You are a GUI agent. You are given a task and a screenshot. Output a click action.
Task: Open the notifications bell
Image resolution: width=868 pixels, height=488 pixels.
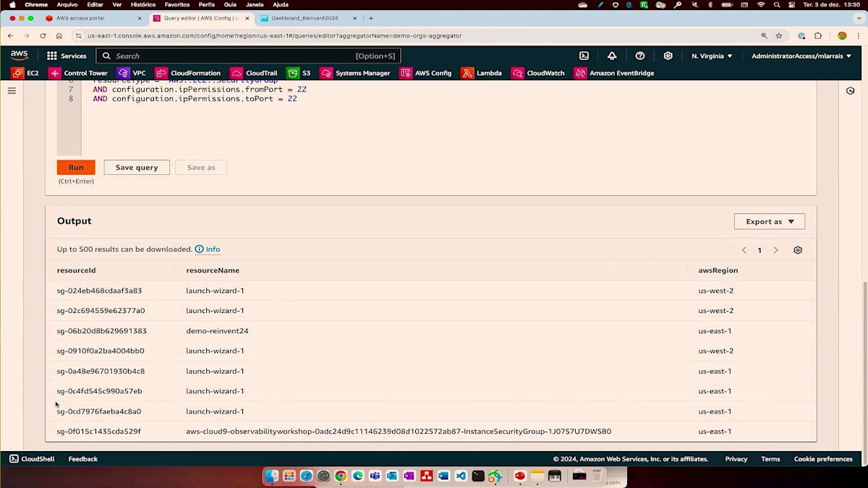point(612,56)
